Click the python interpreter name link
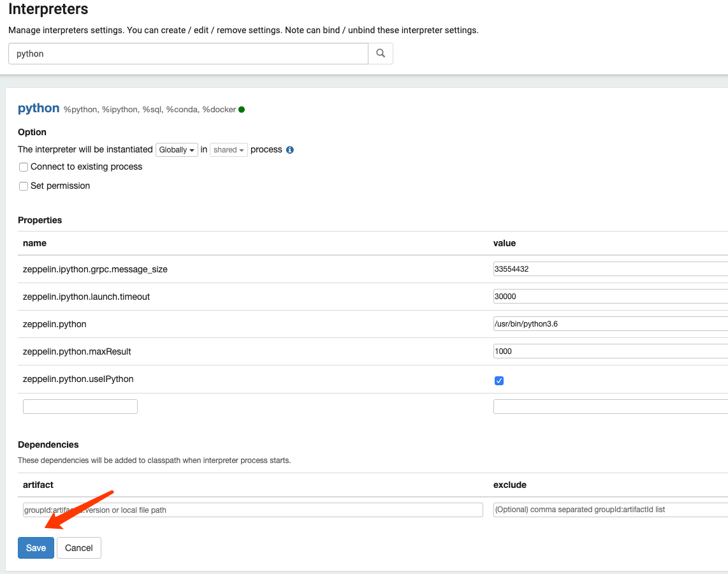Viewport: 728px width, 574px height. point(38,108)
